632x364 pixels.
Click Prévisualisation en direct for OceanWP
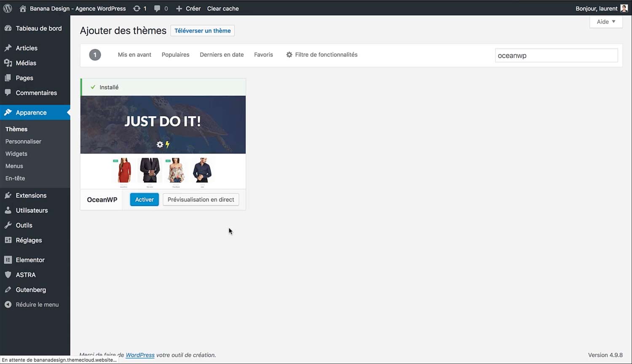(x=201, y=200)
